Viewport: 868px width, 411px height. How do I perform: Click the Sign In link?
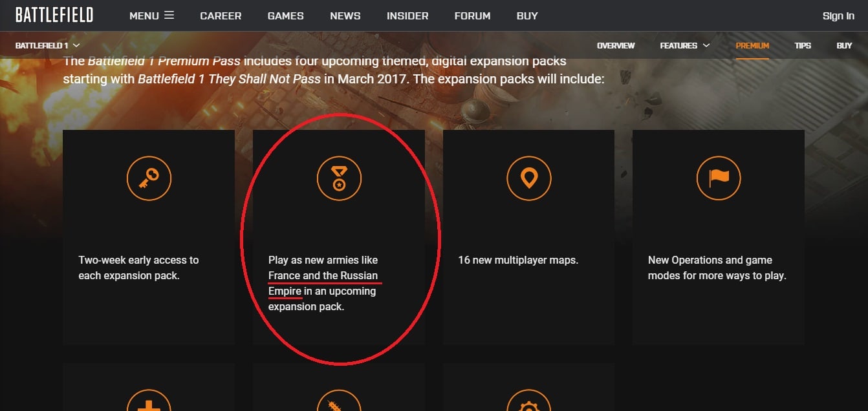pyautogui.click(x=838, y=16)
